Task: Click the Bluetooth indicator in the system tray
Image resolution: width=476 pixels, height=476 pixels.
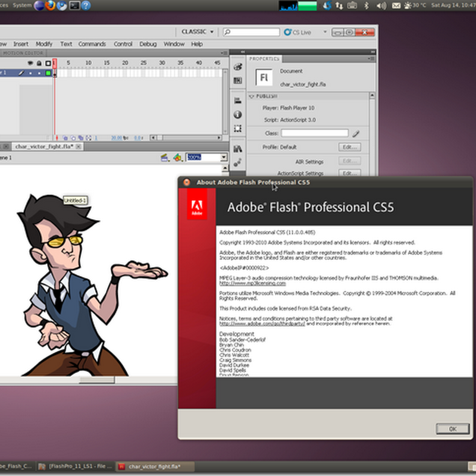Action: 367,5
